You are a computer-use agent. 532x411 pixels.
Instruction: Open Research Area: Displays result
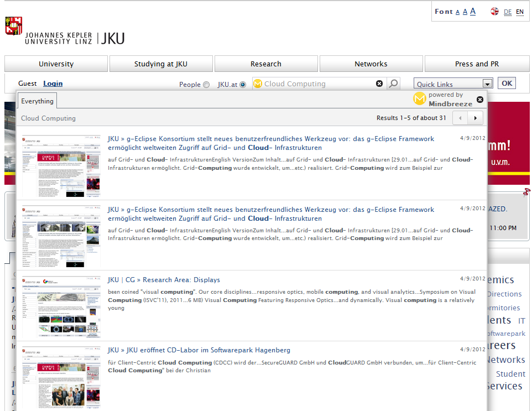click(x=164, y=280)
